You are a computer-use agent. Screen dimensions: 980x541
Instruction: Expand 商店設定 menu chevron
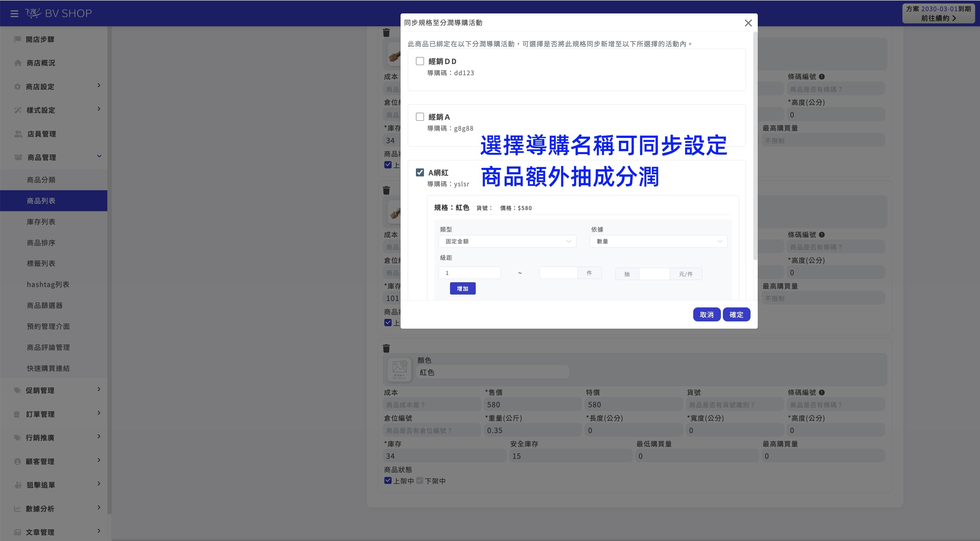point(99,85)
